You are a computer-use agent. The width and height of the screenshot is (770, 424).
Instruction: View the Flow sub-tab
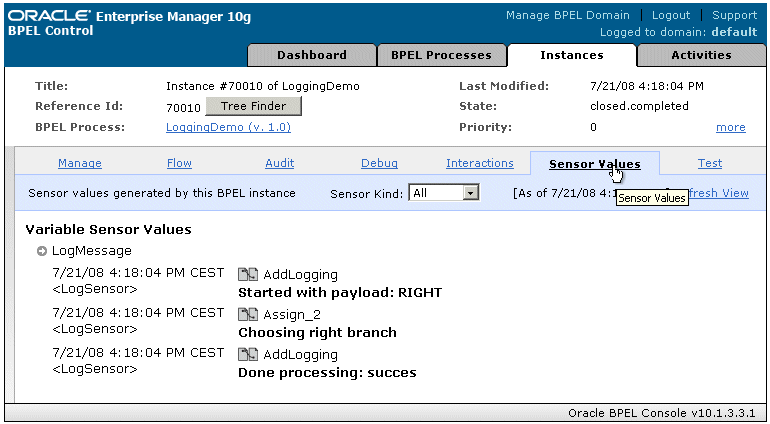pos(179,163)
